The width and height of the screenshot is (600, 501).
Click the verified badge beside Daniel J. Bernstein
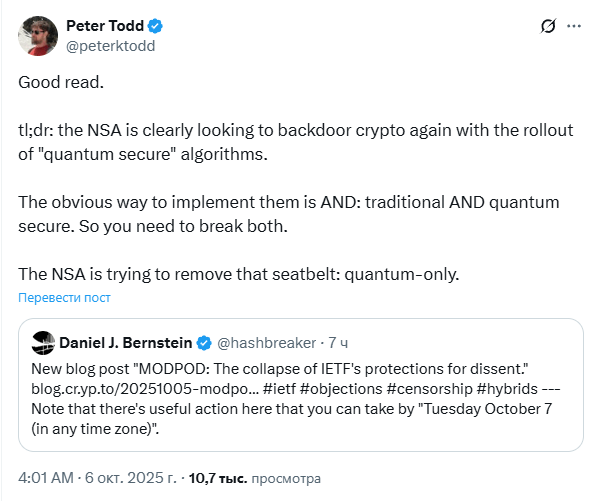point(202,342)
